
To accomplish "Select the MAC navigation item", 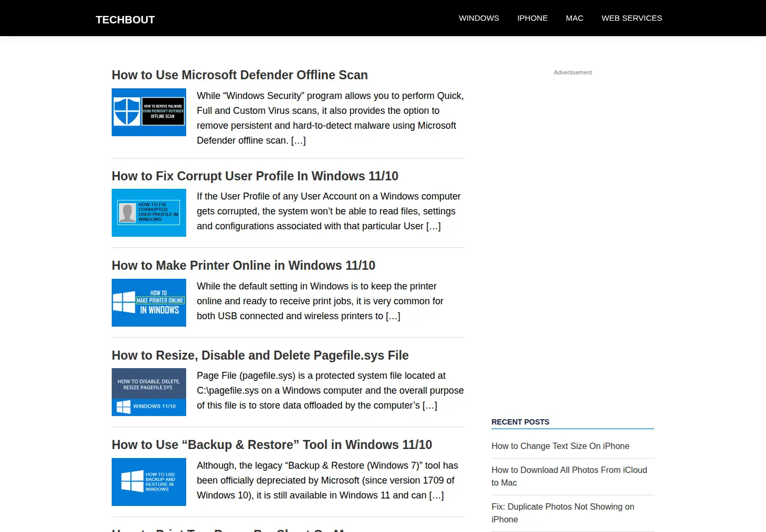I will 574,18.
